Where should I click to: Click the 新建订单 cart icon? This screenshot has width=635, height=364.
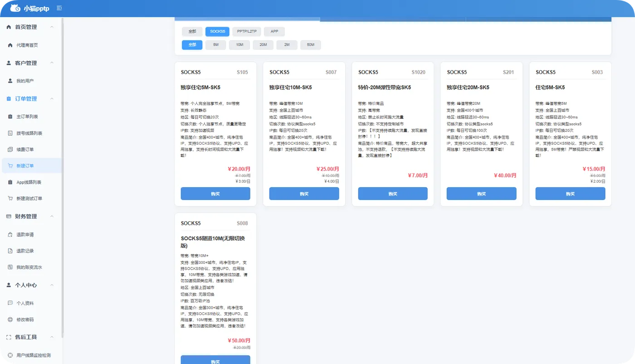(x=10, y=166)
